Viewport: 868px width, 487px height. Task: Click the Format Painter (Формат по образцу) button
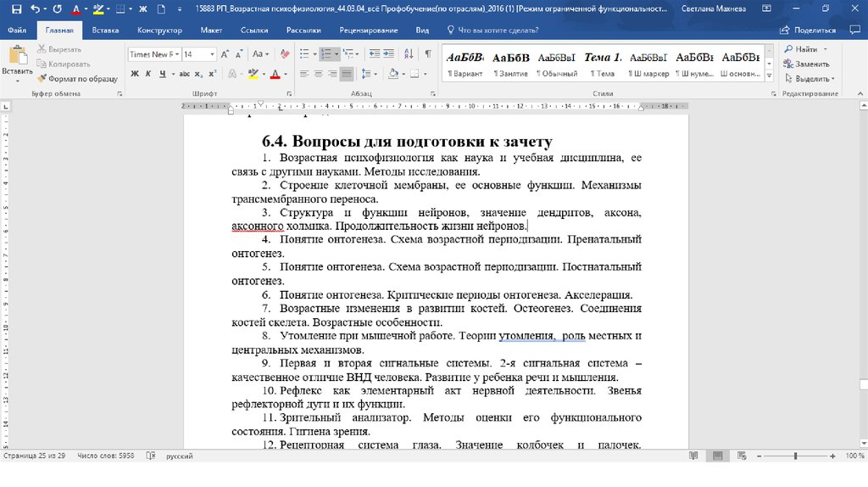coord(77,78)
